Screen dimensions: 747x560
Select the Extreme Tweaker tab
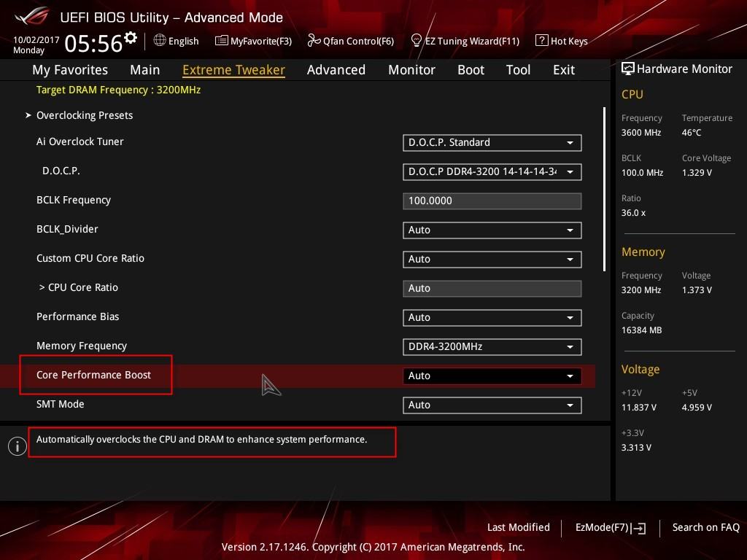tap(233, 70)
